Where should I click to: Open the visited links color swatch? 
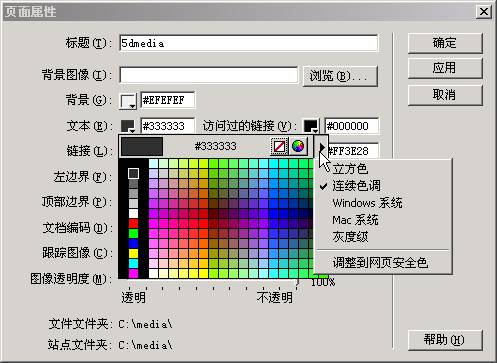[311, 126]
